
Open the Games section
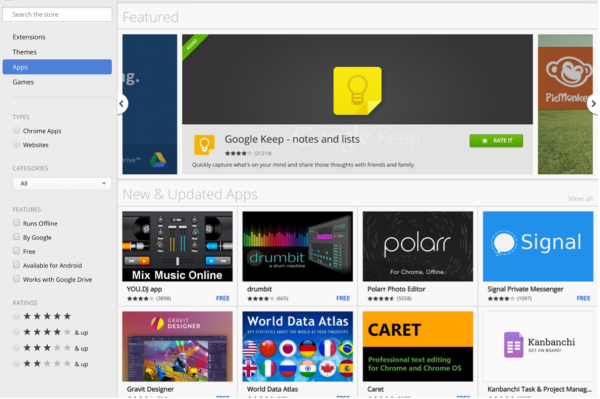pyautogui.click(x=23, y=82)
